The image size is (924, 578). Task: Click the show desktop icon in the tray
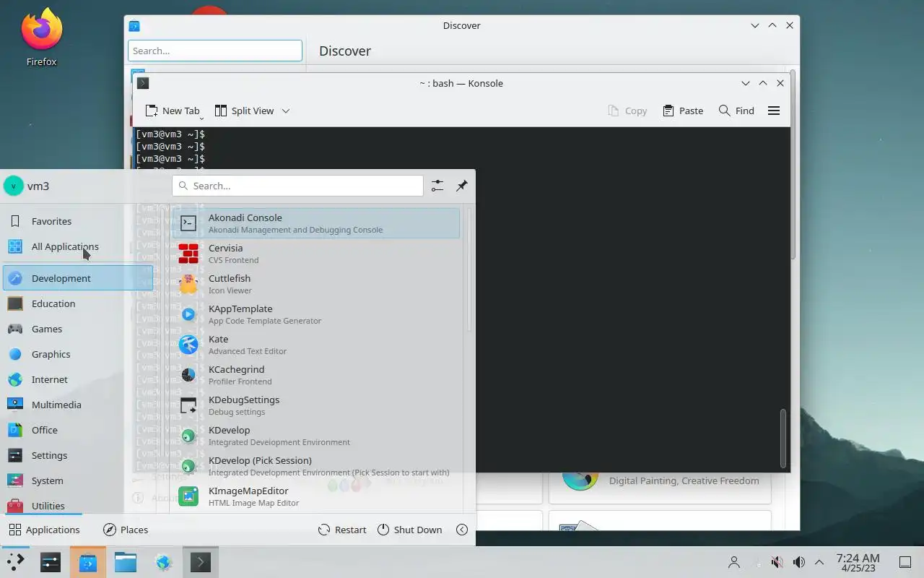coord(905,562)
